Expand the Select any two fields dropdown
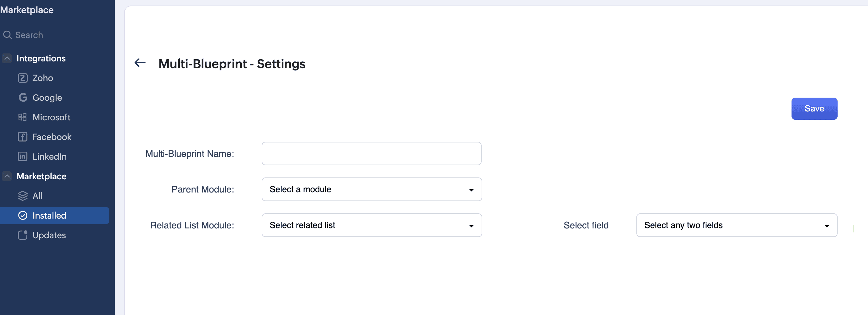Viewport: 868px width, 315px height. pyautogui.click(x=736, y=225)
